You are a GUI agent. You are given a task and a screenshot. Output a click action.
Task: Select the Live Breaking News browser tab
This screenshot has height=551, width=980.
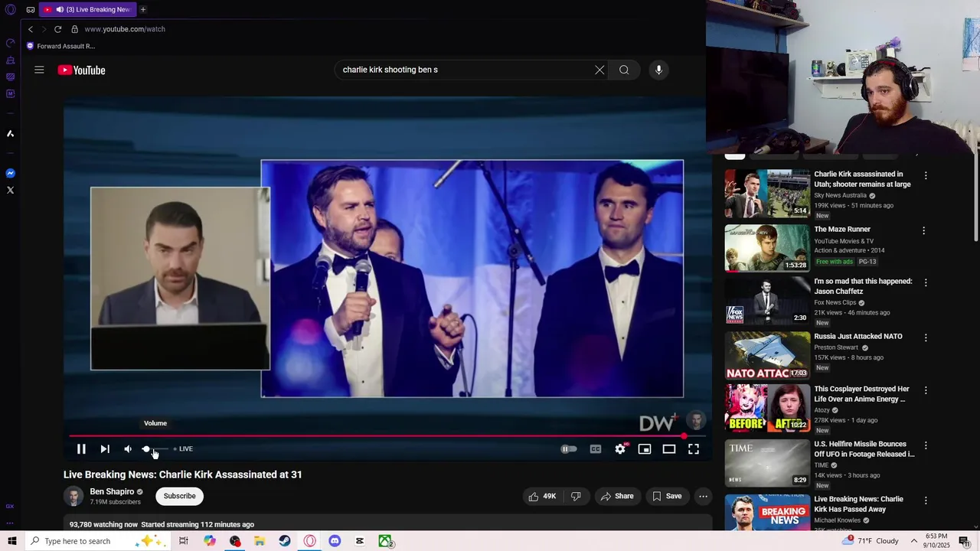[87, 9]
